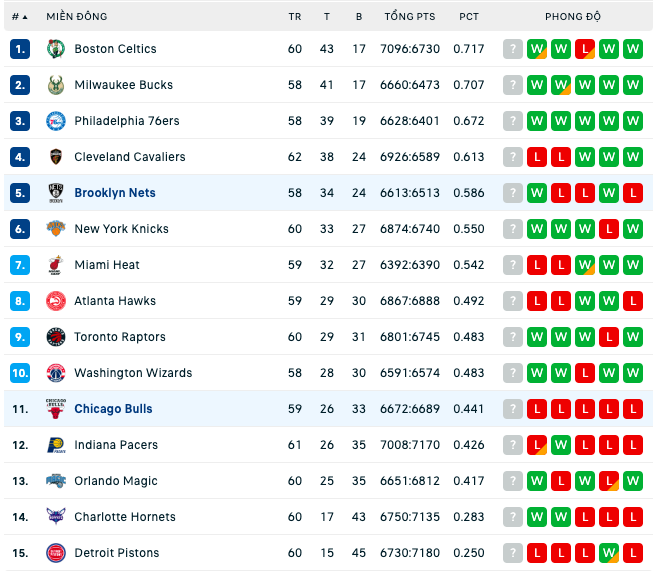Image resolution: width=657 pixels, height=577 pixels.
Task: Open the Atlanta Hawks logo
Action: click(x=56, y=301)
